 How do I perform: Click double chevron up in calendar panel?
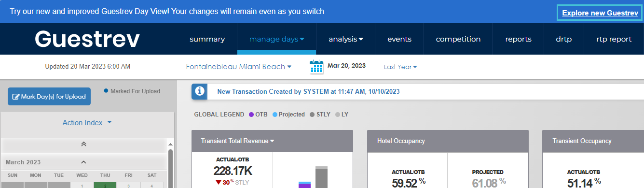(83, 144)
